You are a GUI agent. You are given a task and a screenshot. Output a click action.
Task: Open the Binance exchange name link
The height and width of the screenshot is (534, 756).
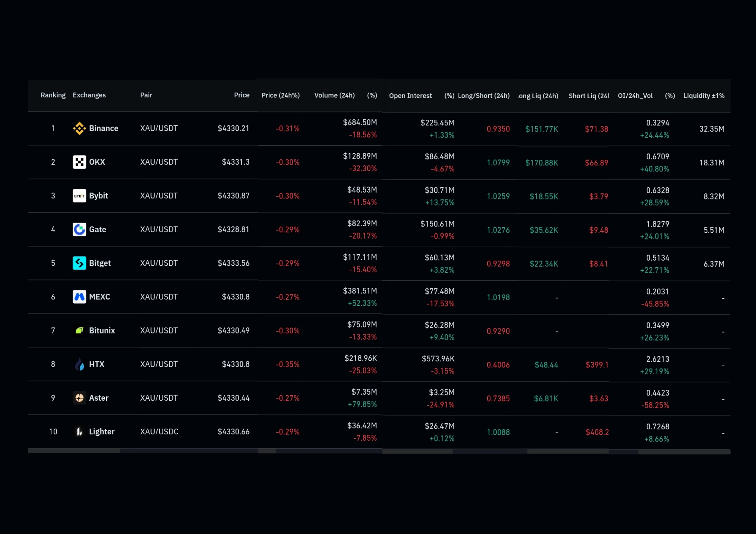[x=104, y=128]
